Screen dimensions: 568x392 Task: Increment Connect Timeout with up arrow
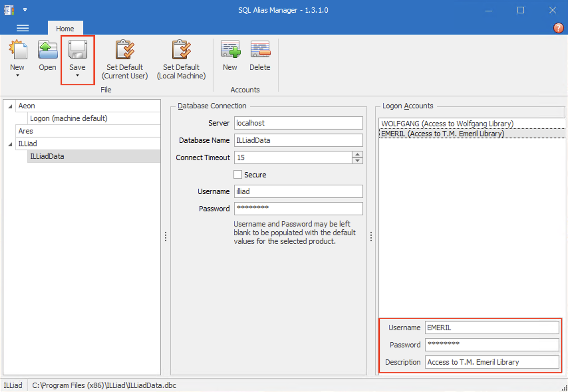coord(357,154)
